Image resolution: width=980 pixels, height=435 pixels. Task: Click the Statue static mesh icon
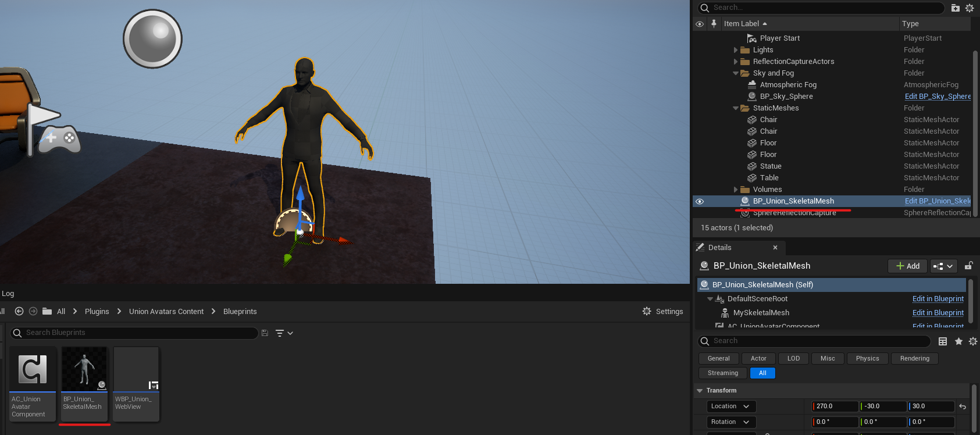point(752,166)
